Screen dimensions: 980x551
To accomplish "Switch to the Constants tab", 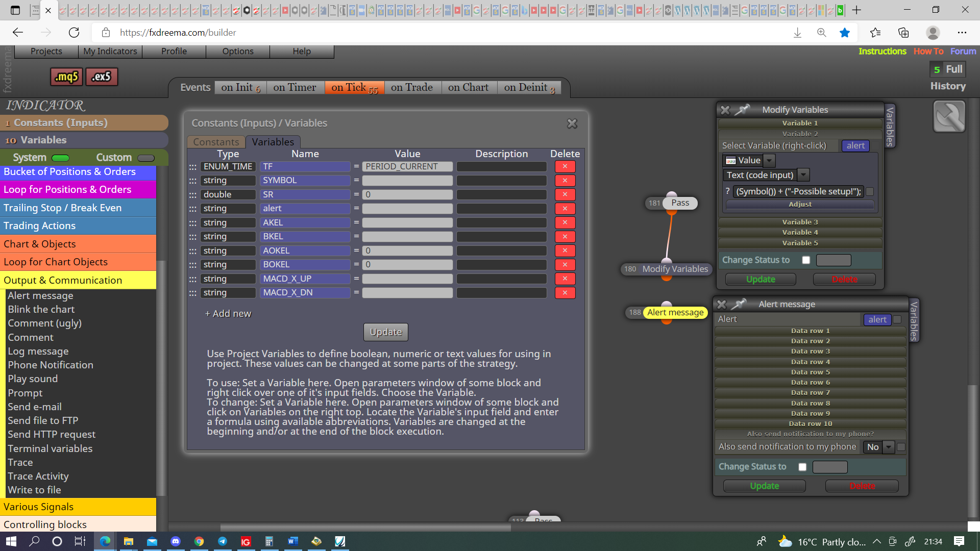I will (x=216, y=142).
